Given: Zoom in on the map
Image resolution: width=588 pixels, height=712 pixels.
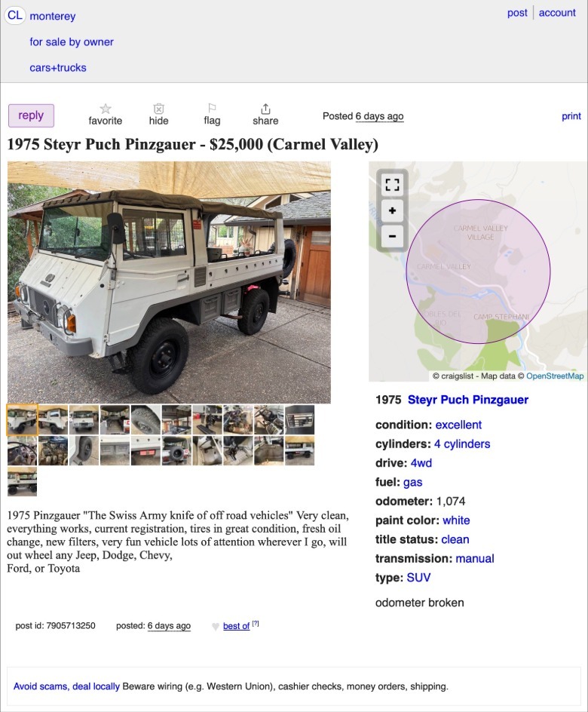Looking at the screenshot, I should pyautogui.click(x=392, y=210).
